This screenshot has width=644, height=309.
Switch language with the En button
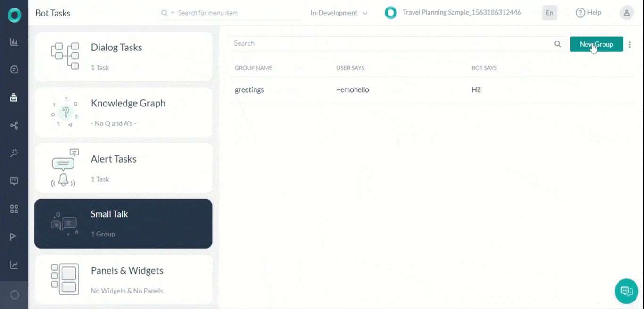550,13
